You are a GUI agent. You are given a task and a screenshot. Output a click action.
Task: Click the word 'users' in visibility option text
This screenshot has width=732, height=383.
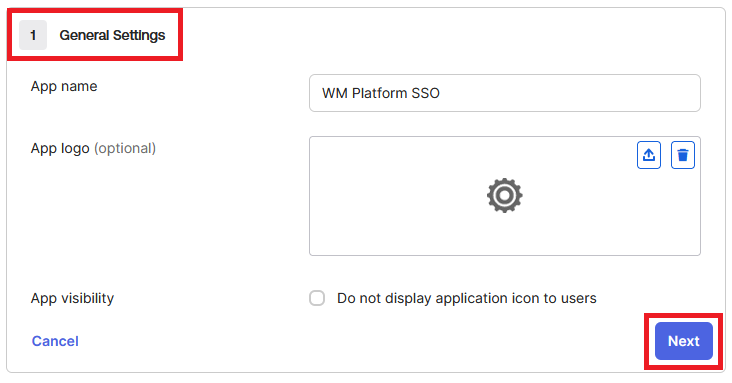point(578,298)
